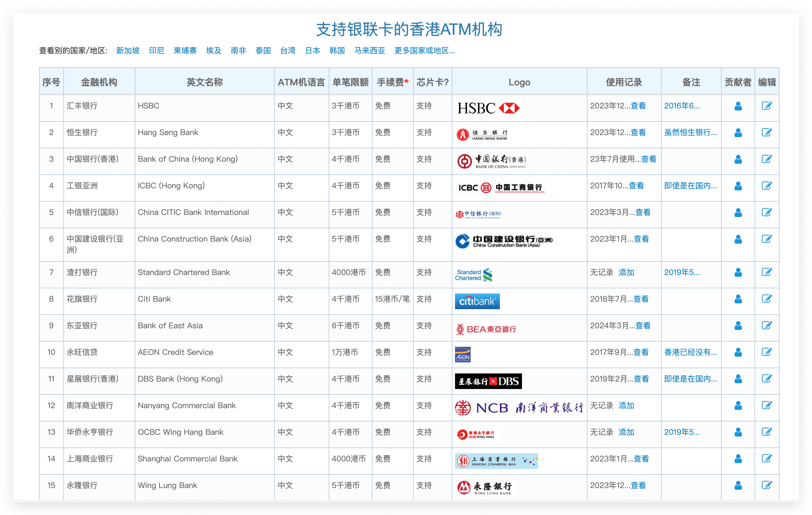Screen dimensions: 812x515
Task: Select the 日本 country link
Action: pyautogui.click(x=312, y=51)
